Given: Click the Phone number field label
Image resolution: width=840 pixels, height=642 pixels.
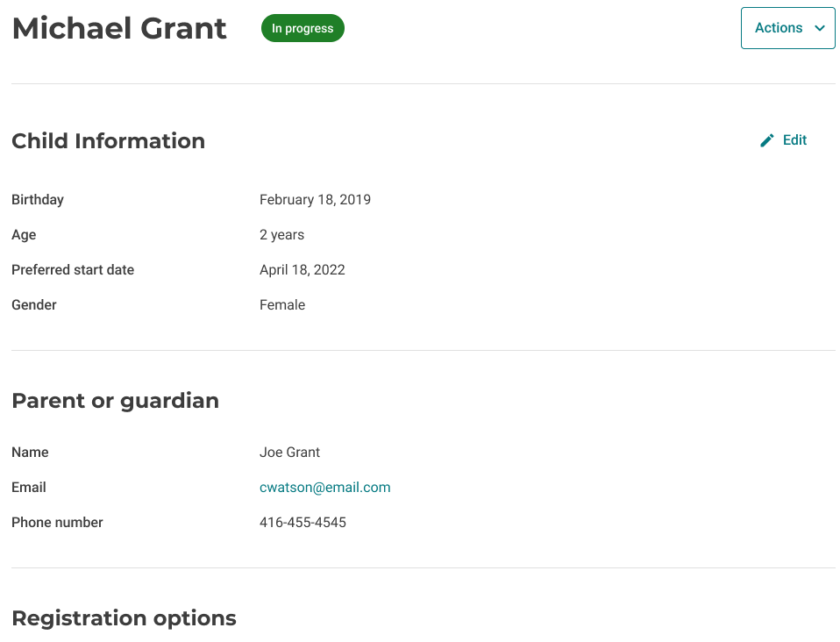Looking at the screenshot, I should 57,523.
